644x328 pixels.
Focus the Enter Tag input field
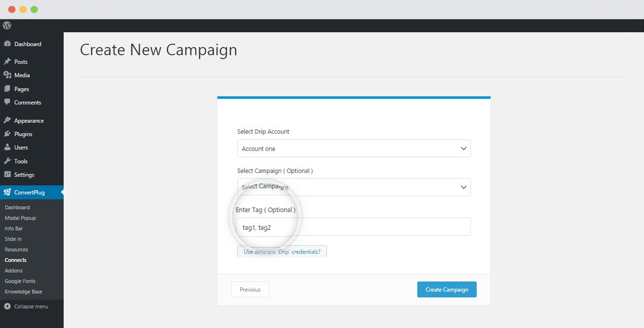(x=354, y=227)
